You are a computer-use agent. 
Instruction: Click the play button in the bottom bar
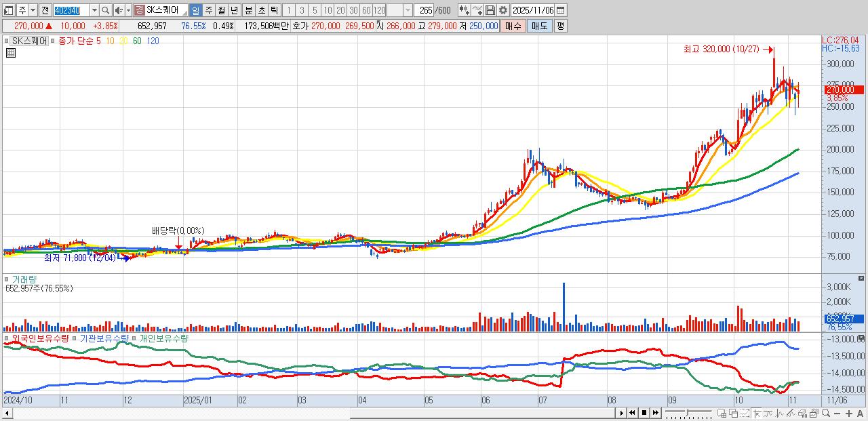[621, 413]
